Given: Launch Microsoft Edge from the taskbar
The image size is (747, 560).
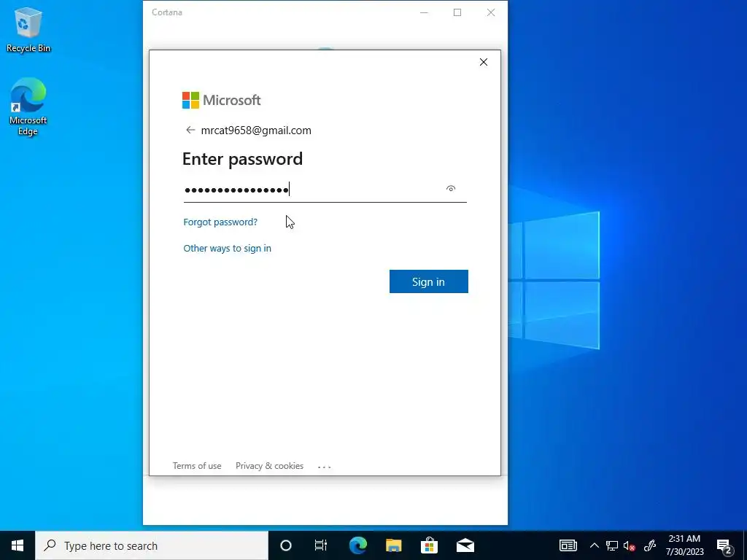Looking at the screenshot, I should click(357, 545).
